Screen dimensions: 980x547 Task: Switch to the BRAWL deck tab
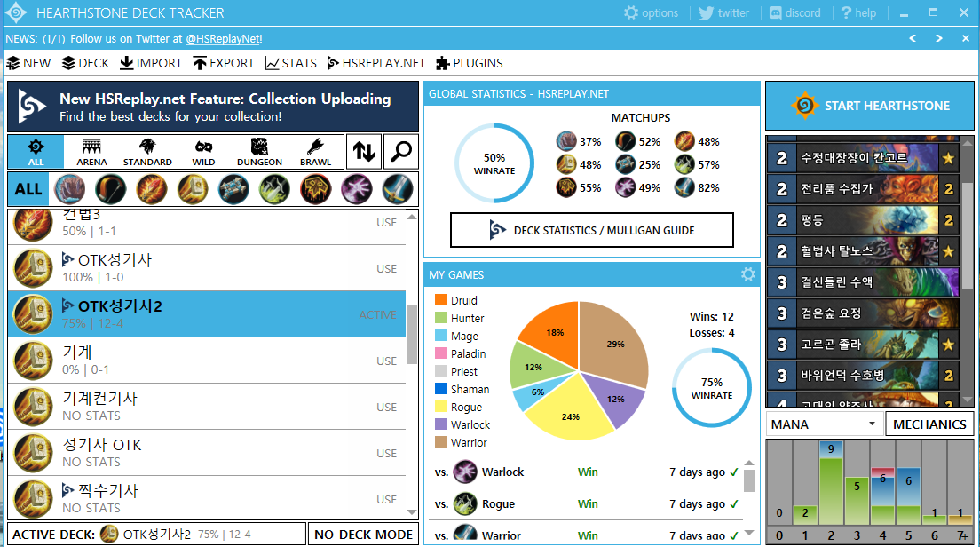tap(316, 152)
